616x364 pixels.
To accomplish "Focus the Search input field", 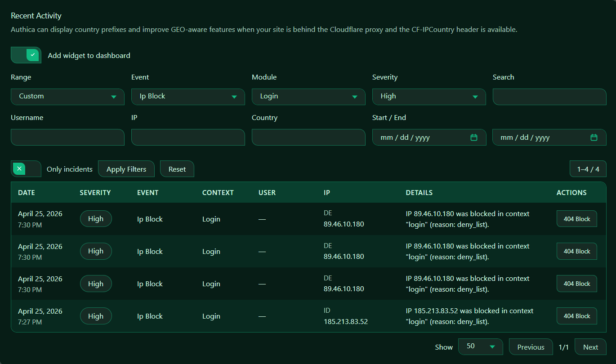I will 549,97.
